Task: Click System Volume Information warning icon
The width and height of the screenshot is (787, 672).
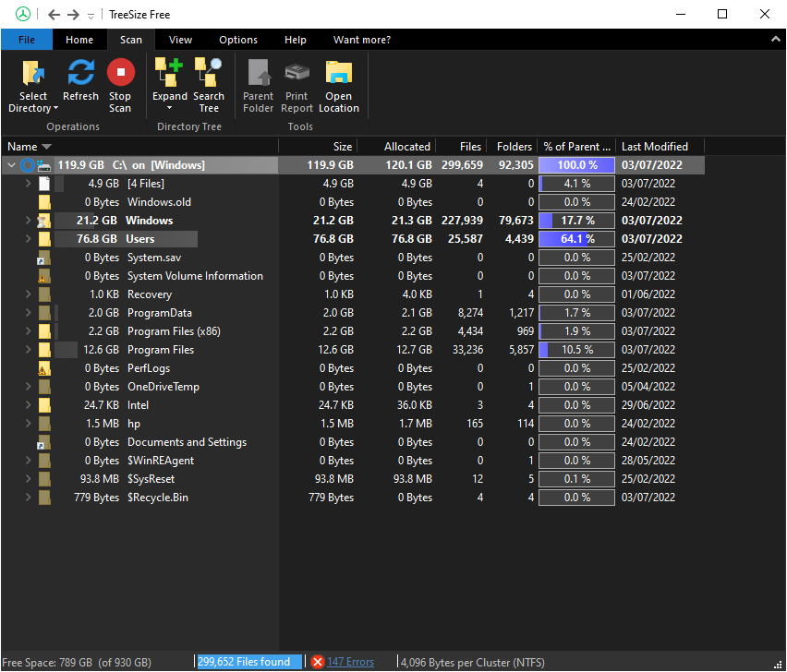Action: (x=43, y=276)
